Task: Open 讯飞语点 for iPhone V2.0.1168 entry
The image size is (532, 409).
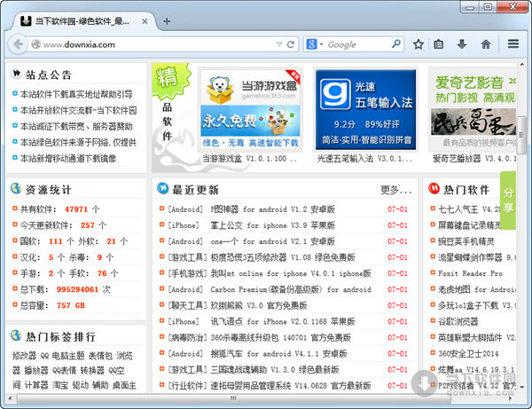Action: [x=283, y=321]
